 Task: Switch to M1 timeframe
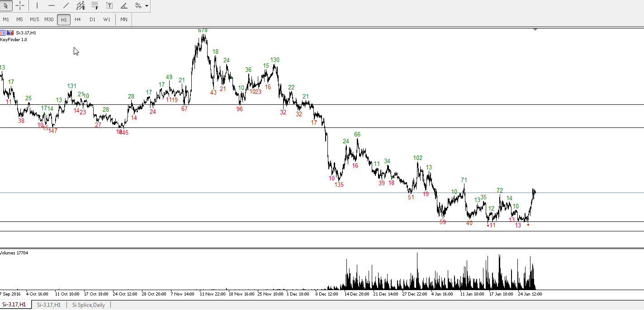6,19
